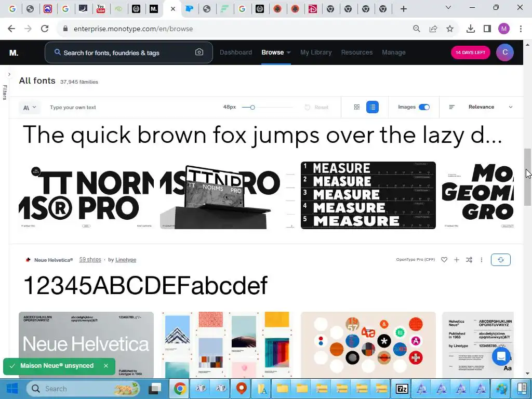This screenshot has height=399, width=532.
Task: Favorite Neue Helvetica with the heart icon
Action: (x=444, y=260)
